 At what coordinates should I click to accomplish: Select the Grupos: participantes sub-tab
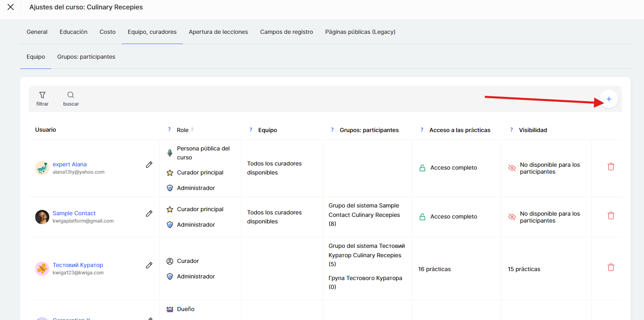tap(86, 57)
